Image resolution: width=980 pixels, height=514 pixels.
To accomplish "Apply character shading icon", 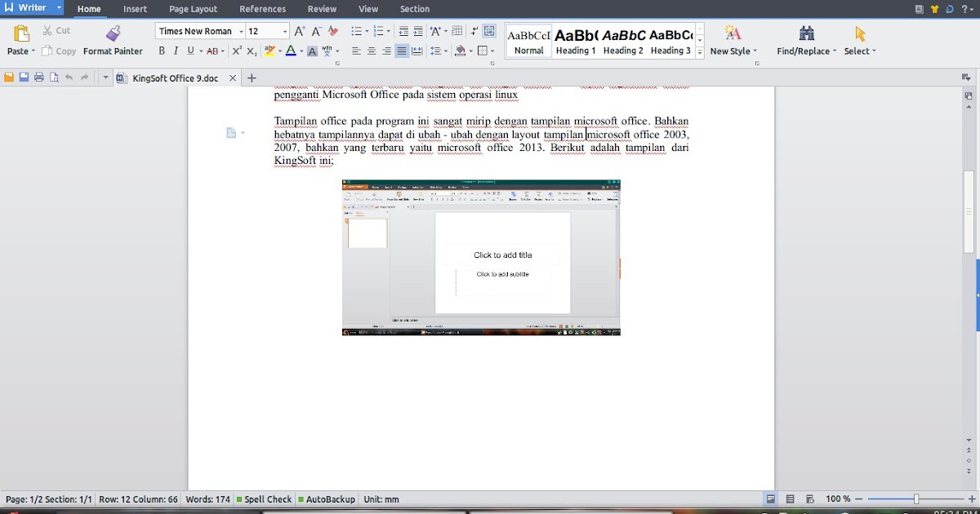I will pyautogui.click(x=312, y=51).
